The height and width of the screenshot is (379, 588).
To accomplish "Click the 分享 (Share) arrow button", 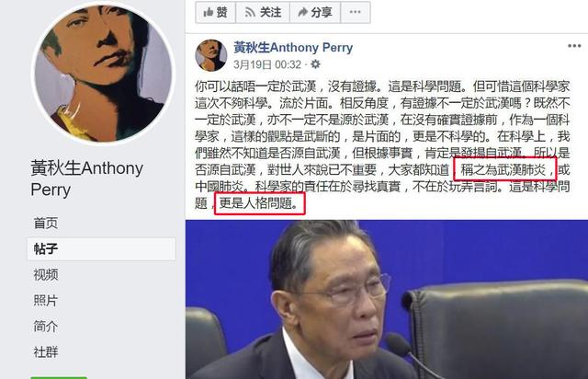I will coord(315,12).
